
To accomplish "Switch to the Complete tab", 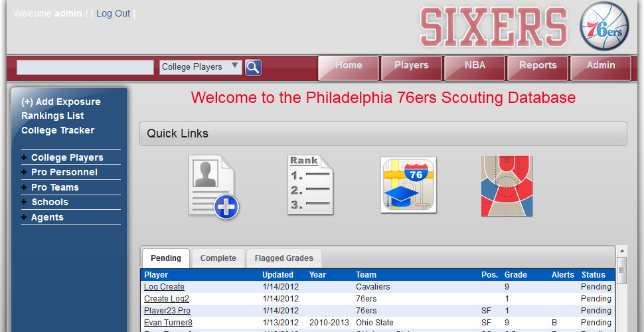I will tap(218, 258).
